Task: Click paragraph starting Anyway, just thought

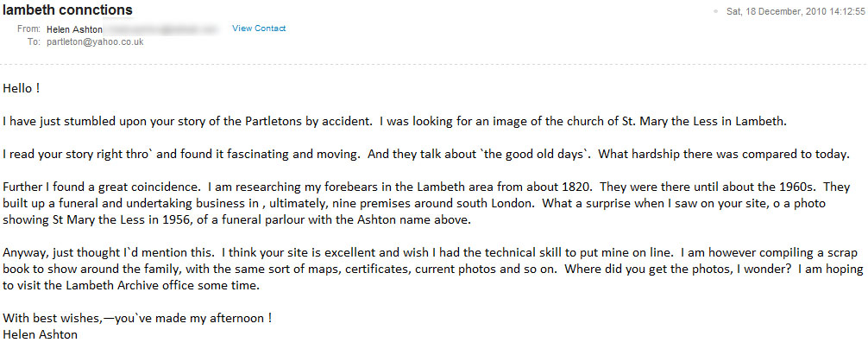Action: [433, 270]
